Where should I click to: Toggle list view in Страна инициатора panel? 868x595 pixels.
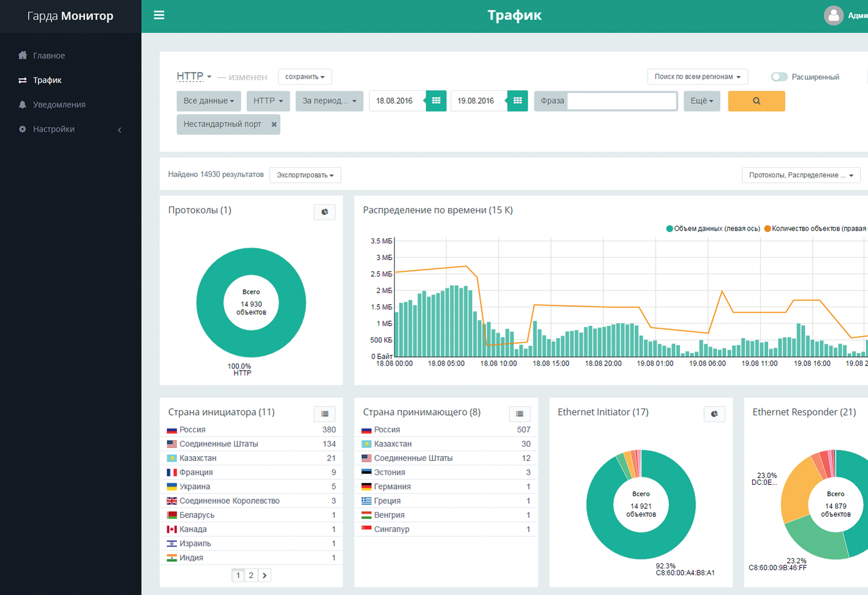(x=324, y=414)
